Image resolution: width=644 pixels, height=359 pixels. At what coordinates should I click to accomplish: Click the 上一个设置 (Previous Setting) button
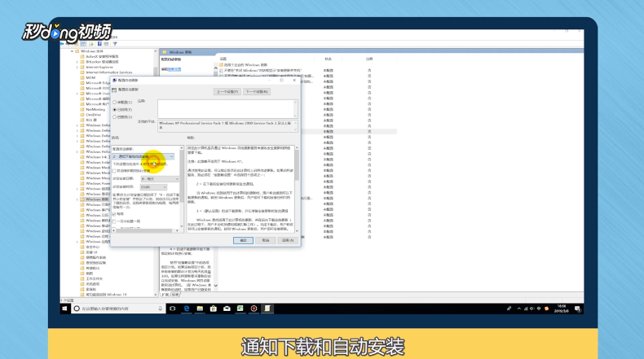coord(227,91)
